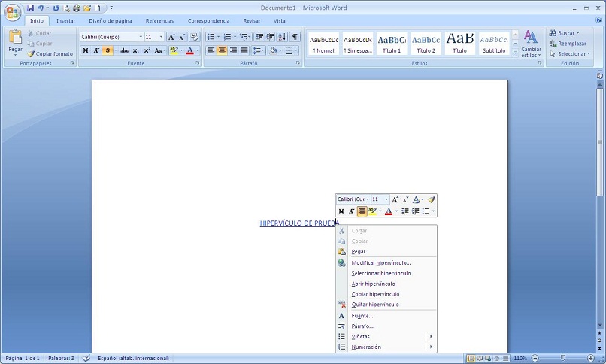606x364 pixels.
Task: Toggle underline S button in ribbon
Action: point(108,50)
